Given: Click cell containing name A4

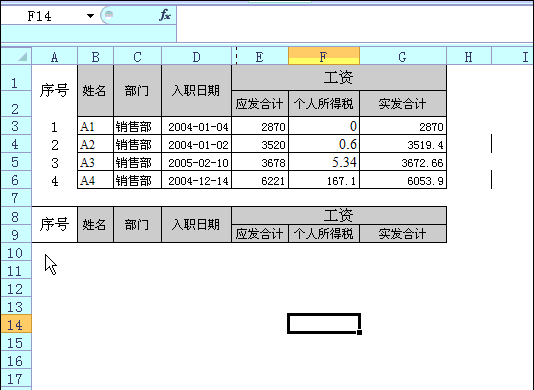Looking at the screenshot, I should click(95, 180).
